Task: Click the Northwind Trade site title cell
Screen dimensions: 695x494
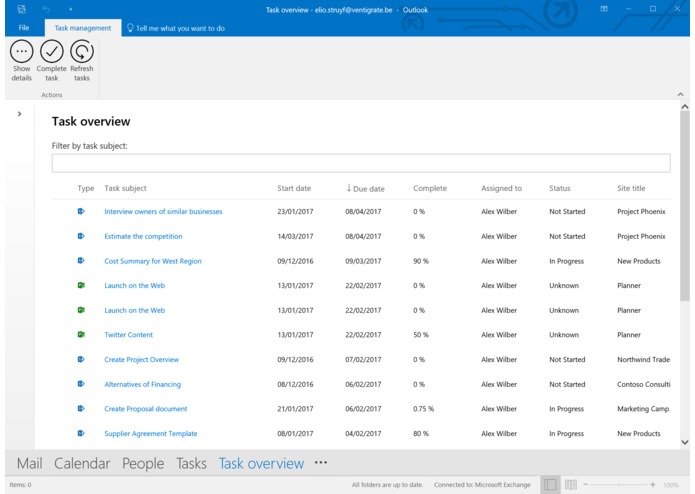Action: click(644, 359)
